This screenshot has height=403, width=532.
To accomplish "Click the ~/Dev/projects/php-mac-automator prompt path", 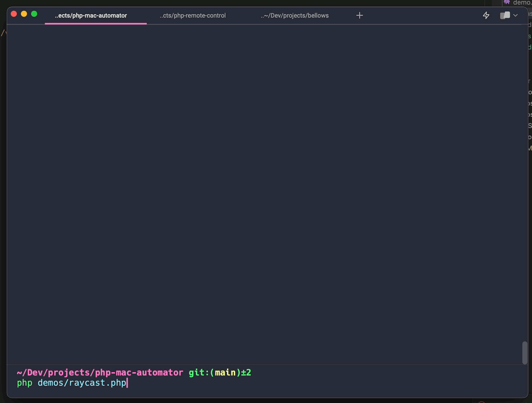I will (x=100, y=372).
